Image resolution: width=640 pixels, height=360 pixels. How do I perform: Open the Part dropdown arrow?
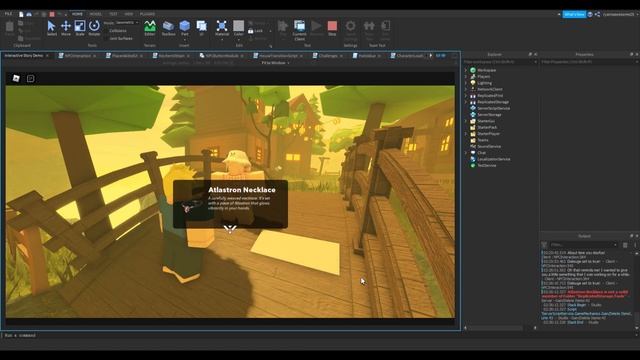click(184, 40)
